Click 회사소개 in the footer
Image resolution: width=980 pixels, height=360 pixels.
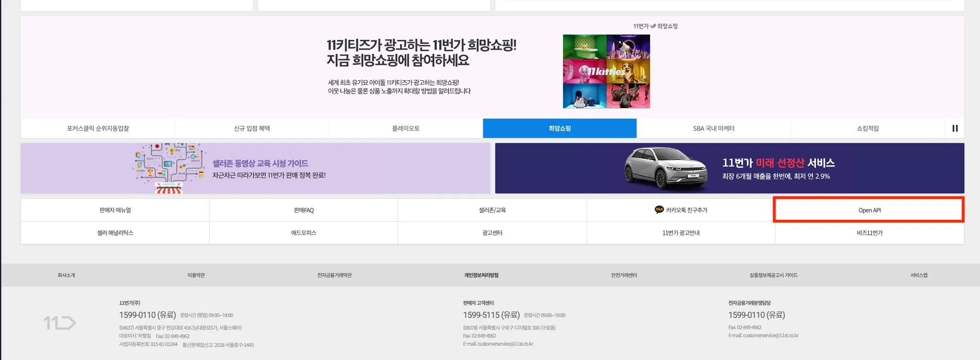(x=67, y=275)
